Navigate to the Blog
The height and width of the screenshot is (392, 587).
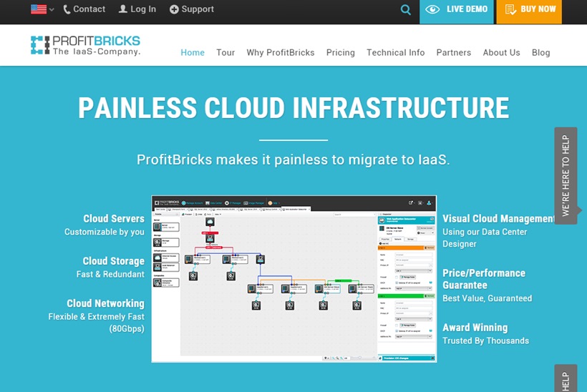point(541,52)
